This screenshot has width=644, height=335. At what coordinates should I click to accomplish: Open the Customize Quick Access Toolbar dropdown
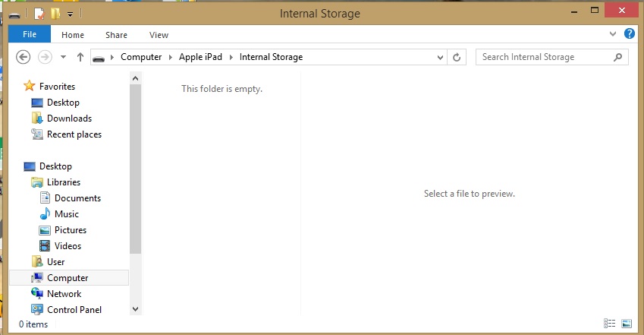[x=71, y=14]
